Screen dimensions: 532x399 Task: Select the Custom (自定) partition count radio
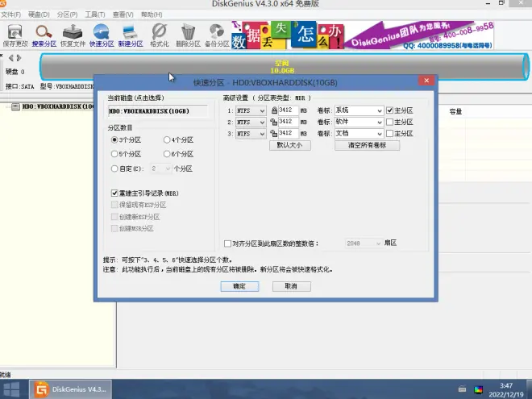114,168
